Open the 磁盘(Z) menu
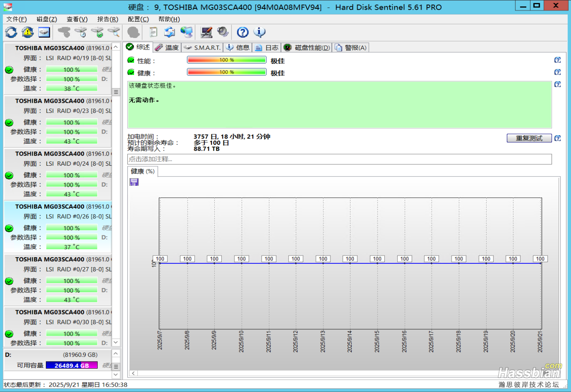The height and width of the screenshot is (392, 571). pyautogui.click(x=47, y=19)
